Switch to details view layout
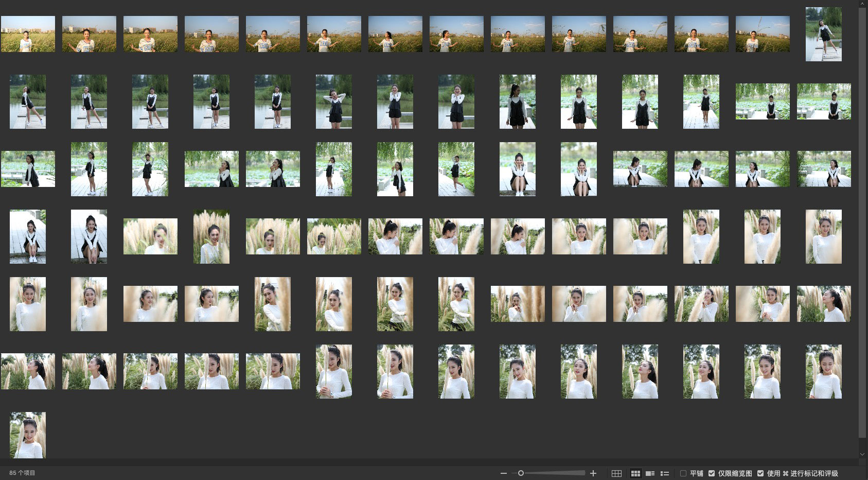This screenshot has width=868, height=480. pos(650,473)
